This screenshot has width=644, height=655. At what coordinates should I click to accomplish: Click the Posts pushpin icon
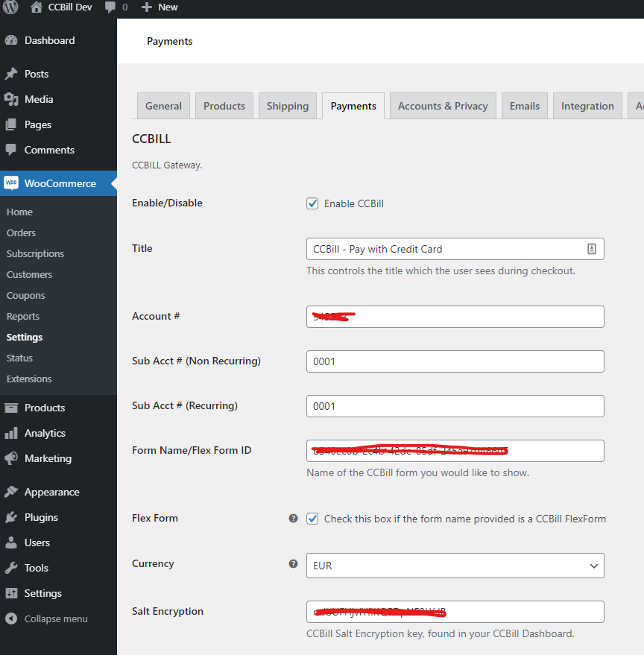[x=11, y=74]
